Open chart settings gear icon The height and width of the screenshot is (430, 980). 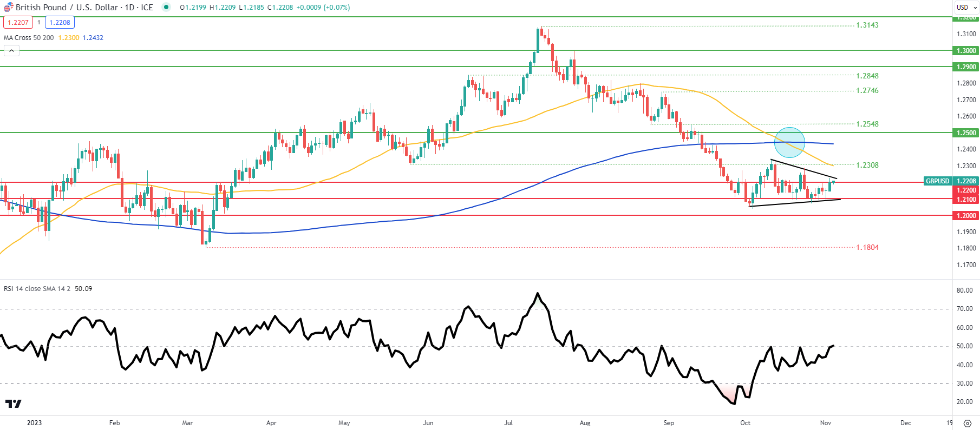click(x=967, y=423)
